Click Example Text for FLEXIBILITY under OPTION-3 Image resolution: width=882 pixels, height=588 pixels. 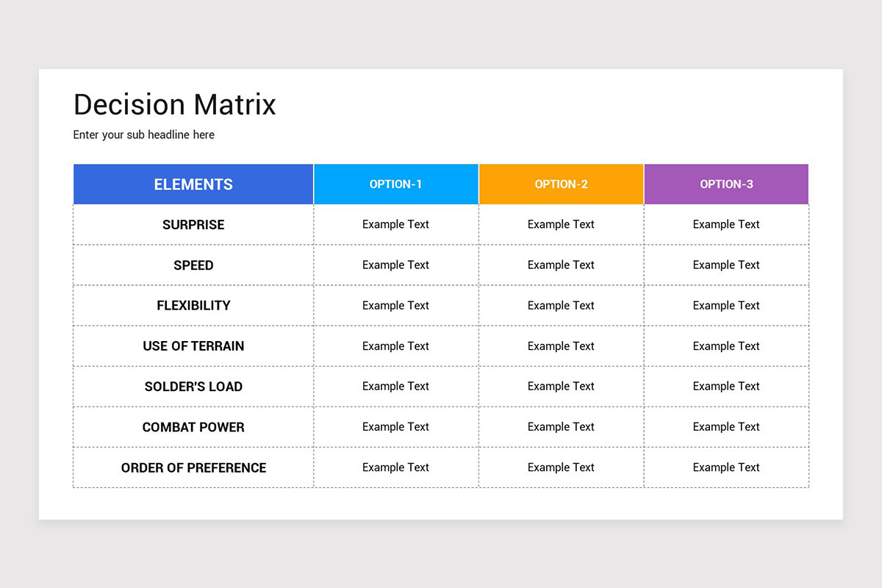726,305
